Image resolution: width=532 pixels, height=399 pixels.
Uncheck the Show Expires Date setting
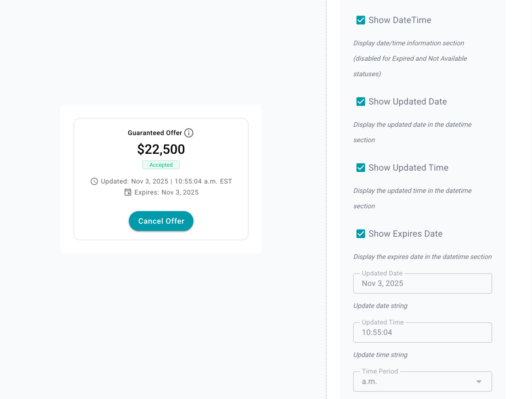(360, 234)
